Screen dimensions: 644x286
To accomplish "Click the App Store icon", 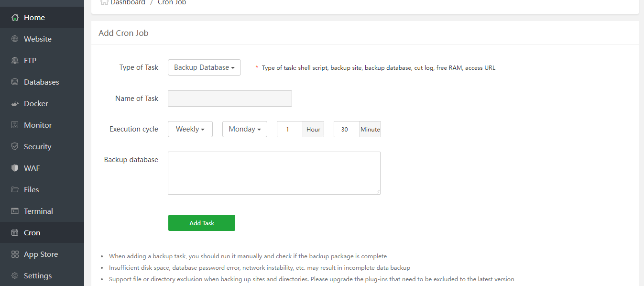I will pyautogui.click(x=15, y=254).
